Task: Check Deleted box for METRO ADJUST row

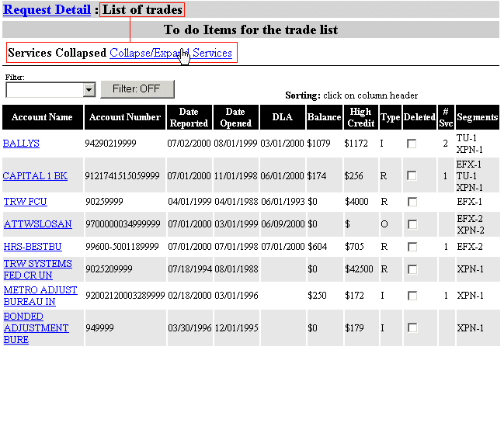Action: (412, 296)
